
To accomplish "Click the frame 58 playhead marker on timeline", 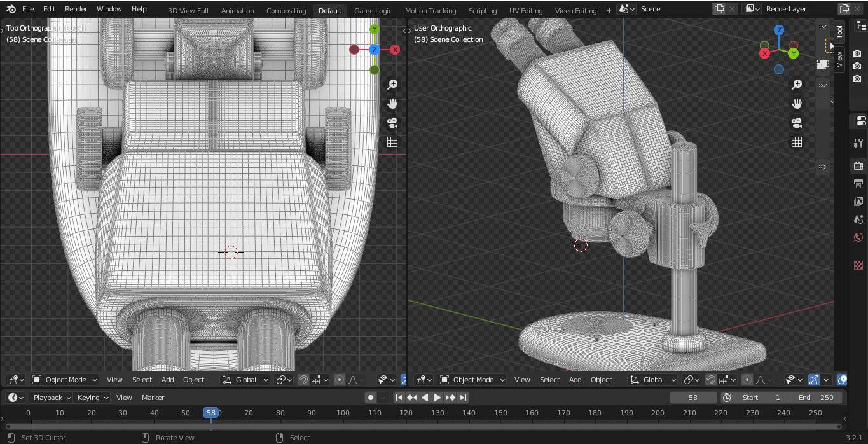I will click(x=210, y=413).
